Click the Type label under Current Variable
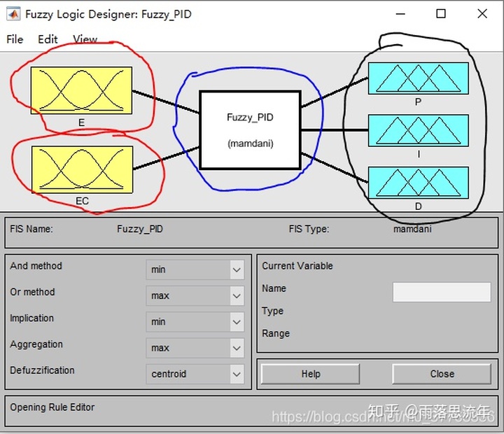This screenshot has height=434, width=504. click(x=272, y=311)
